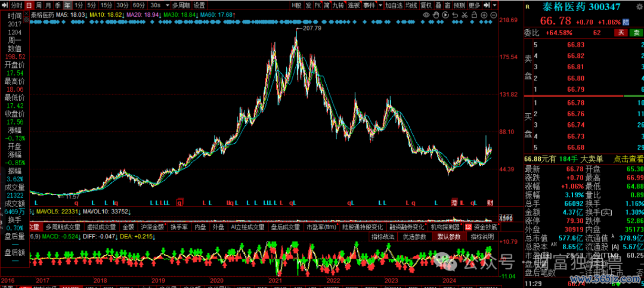The image size is (644, 288).
Task: Click the 窗 window button
Action: point(448,5)
